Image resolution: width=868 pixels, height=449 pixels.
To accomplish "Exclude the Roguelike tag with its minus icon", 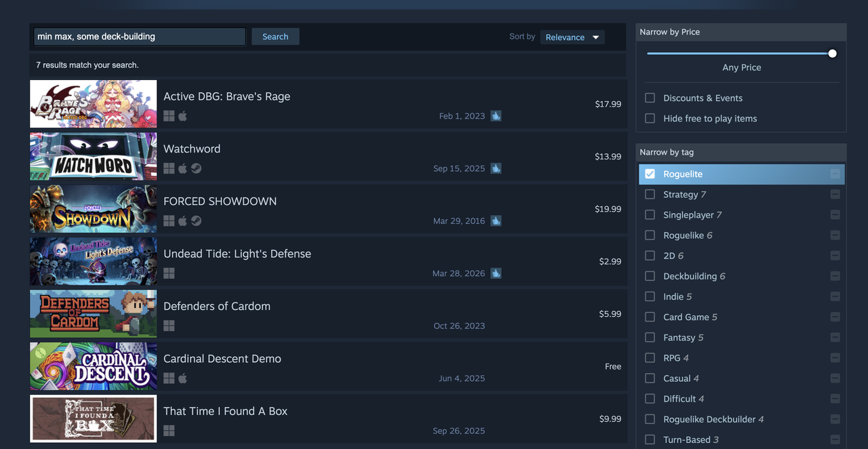I will [835, 235].
